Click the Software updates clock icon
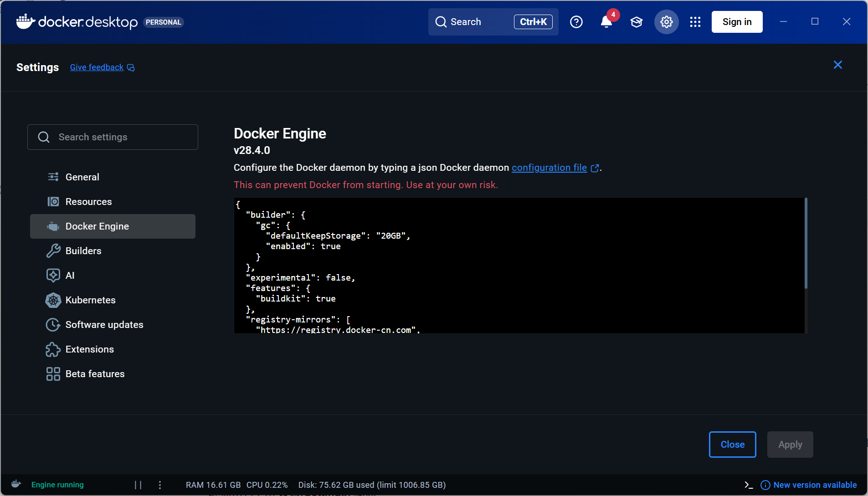868x496 pixels. (53, 324)
